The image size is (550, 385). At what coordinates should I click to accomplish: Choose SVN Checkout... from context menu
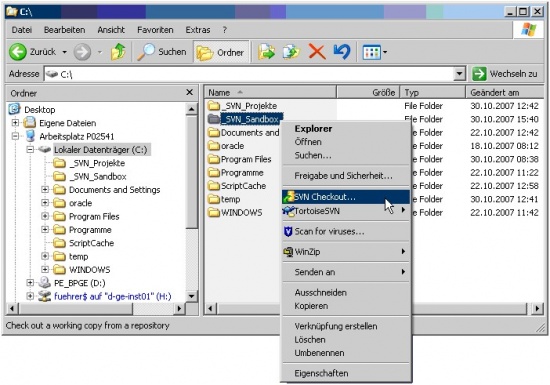click(x=346, y=197)
